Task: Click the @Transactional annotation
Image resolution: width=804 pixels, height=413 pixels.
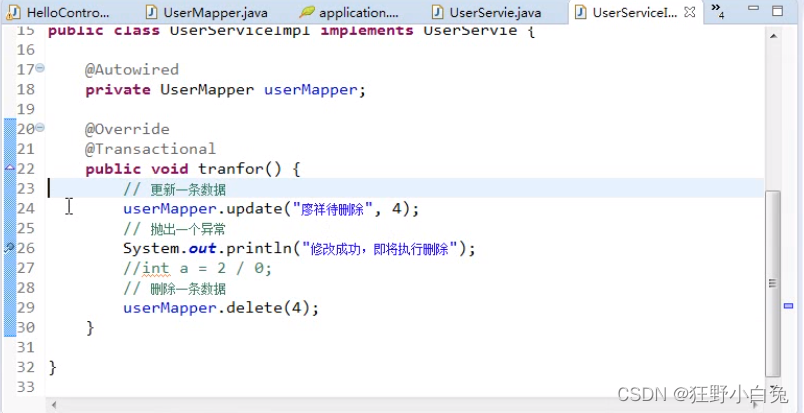Action: click(150, 149)
